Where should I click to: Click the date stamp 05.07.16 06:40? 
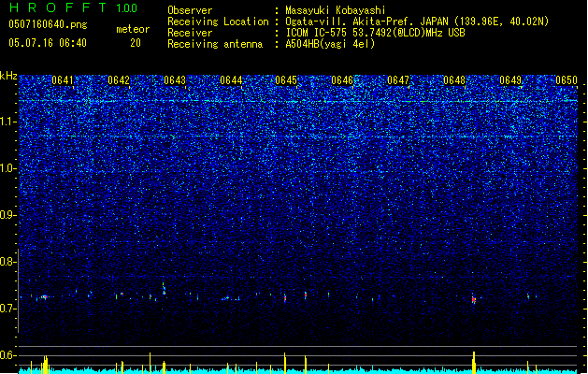(48, 43)
